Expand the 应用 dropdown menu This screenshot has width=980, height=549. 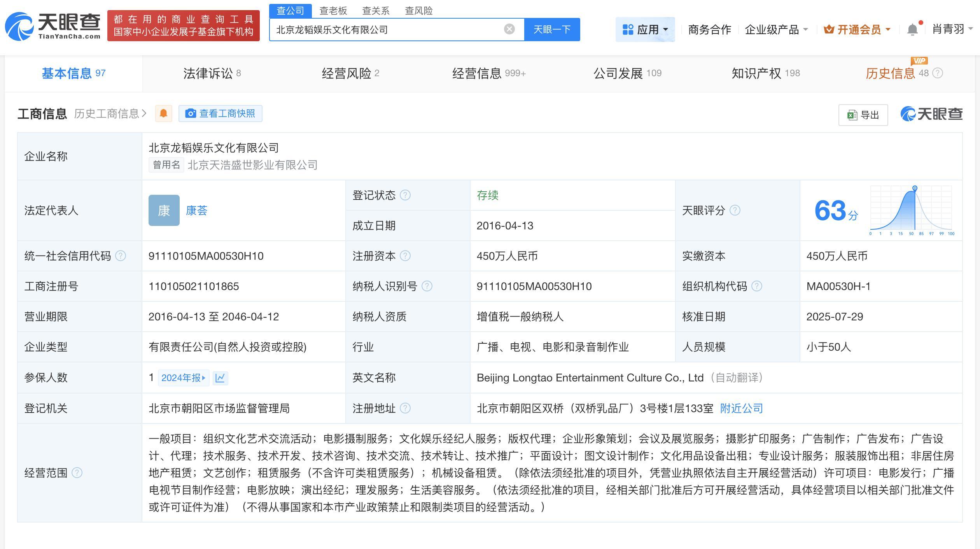[x=645, y=30]
